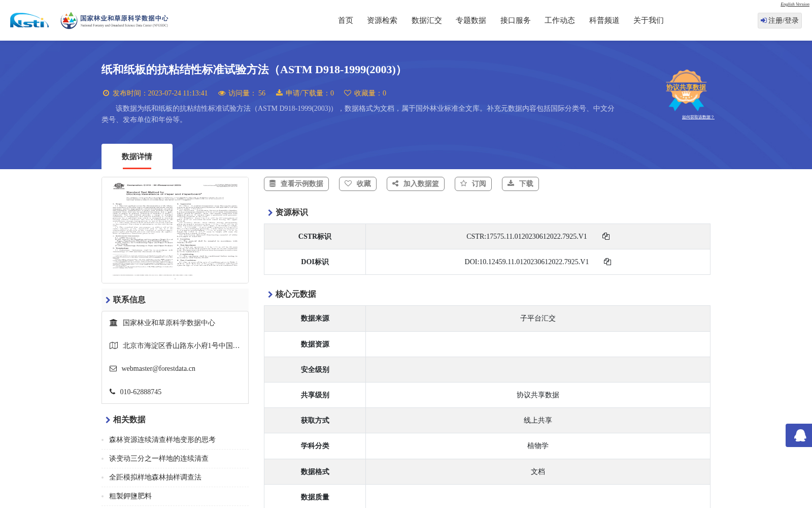Switch to English Version link
This screenshot has width=812, height=508.
795,4
